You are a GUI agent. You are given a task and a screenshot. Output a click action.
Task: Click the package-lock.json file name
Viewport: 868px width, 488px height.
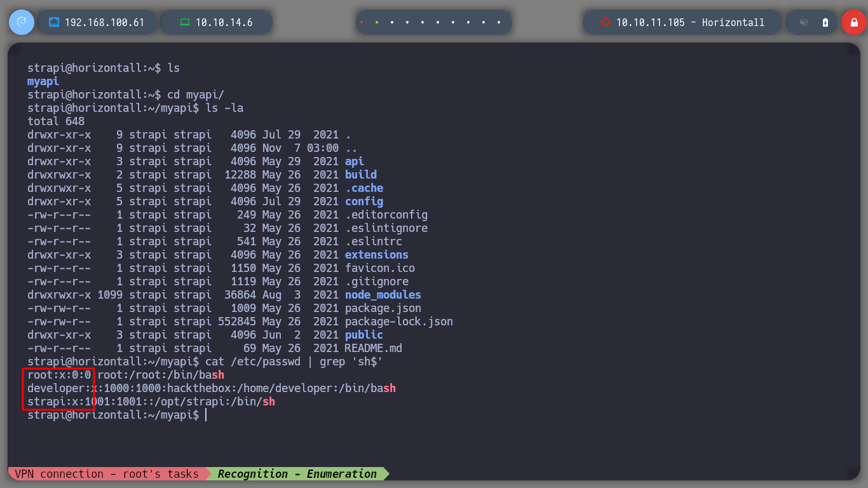(399, 322)
